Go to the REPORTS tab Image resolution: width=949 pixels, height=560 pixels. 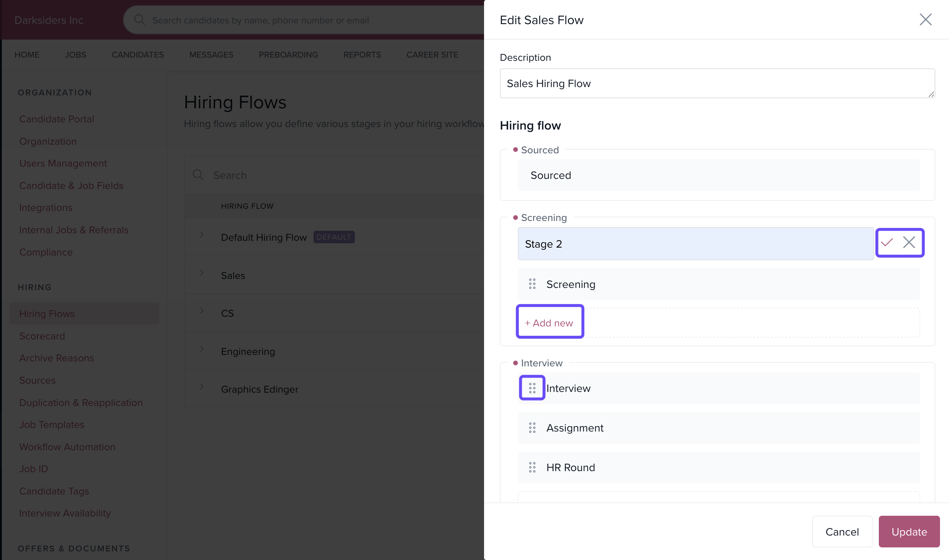pos(362,55)
